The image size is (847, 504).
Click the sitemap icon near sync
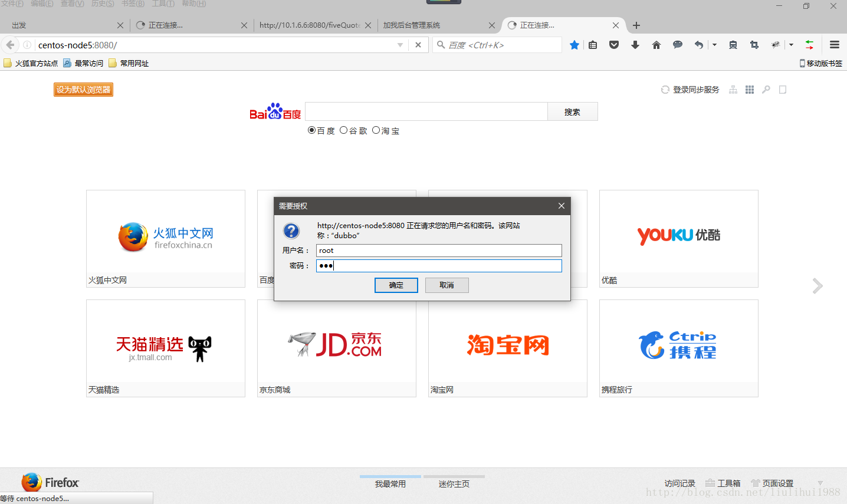(x=733, y=90)
